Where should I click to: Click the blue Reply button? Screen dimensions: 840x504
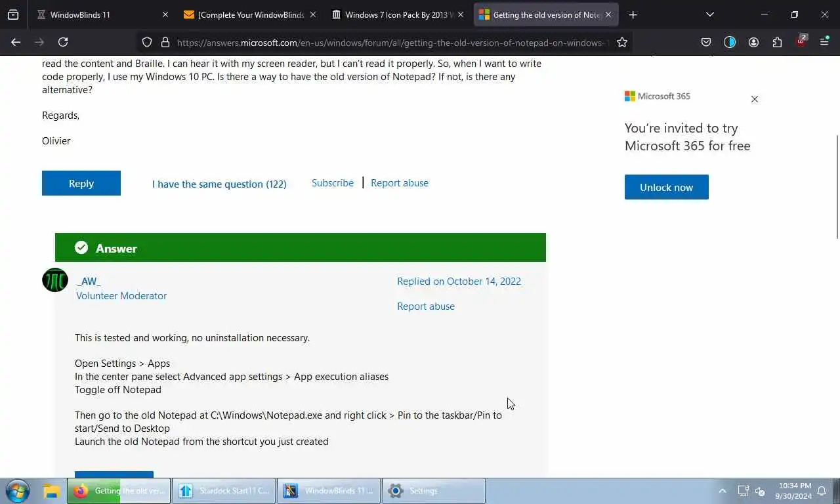tap(81, 183)
